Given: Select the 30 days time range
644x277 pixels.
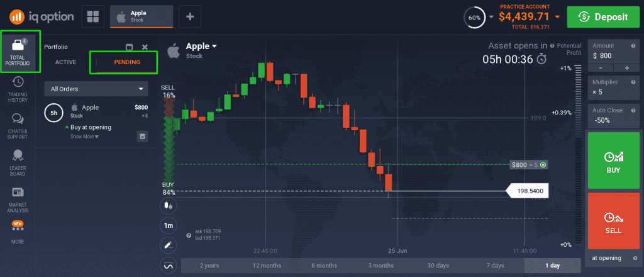Looking at the screenshot, I should coord(438,266).
